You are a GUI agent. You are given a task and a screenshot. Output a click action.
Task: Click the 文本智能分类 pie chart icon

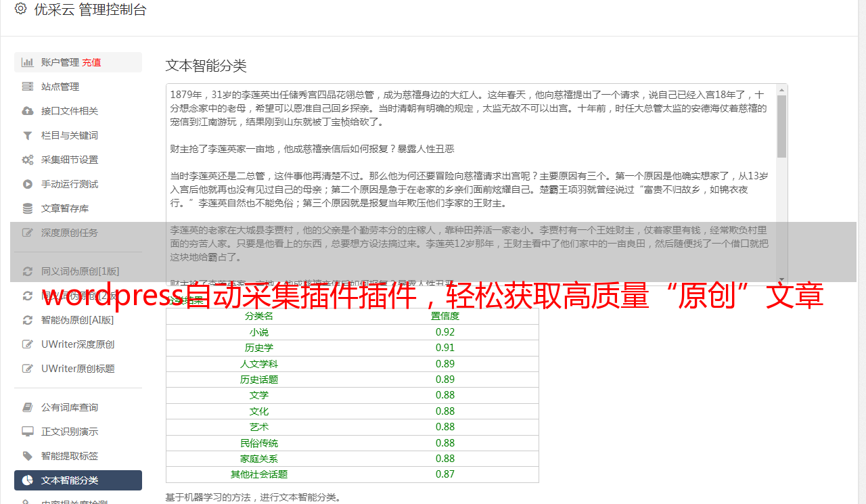click(28, 480)
